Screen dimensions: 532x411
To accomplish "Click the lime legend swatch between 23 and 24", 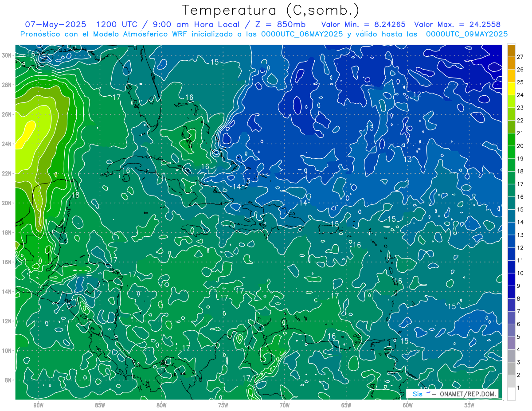I will click(x=511, y=101).
